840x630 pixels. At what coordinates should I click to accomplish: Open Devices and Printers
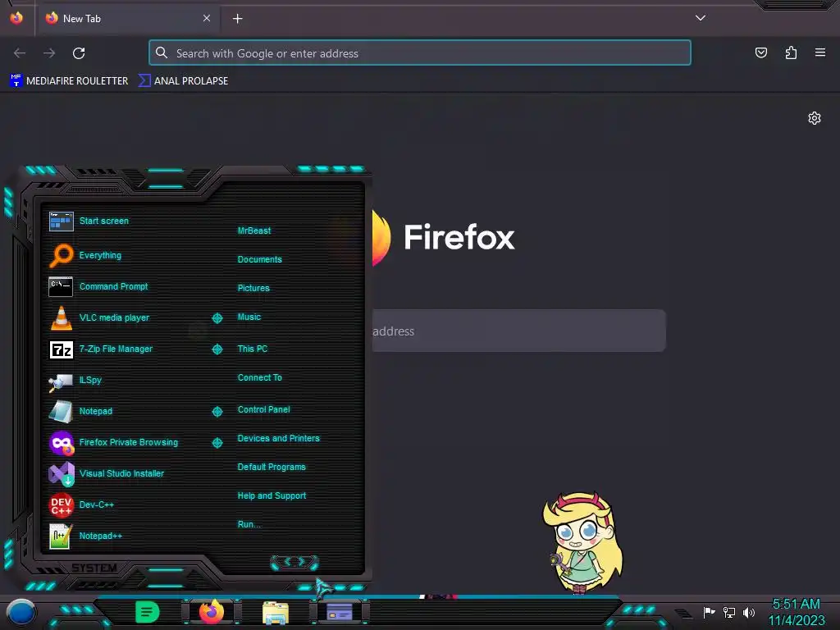(278, 438)
